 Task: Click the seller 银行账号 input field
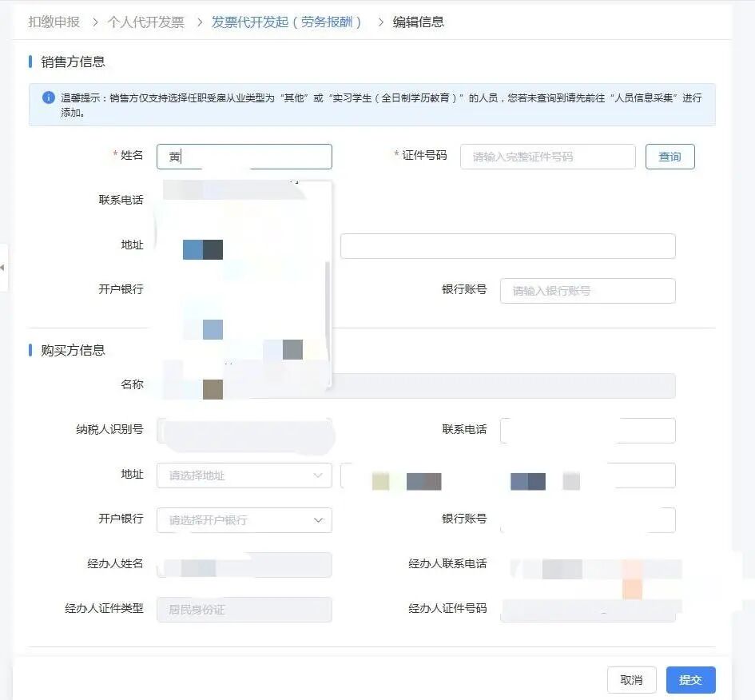click(x=587, y=291)
